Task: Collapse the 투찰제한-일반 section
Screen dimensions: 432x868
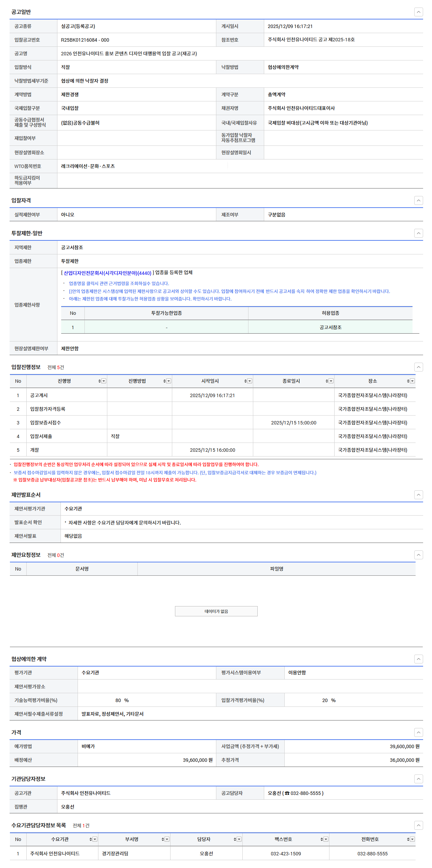Action: 418,233
